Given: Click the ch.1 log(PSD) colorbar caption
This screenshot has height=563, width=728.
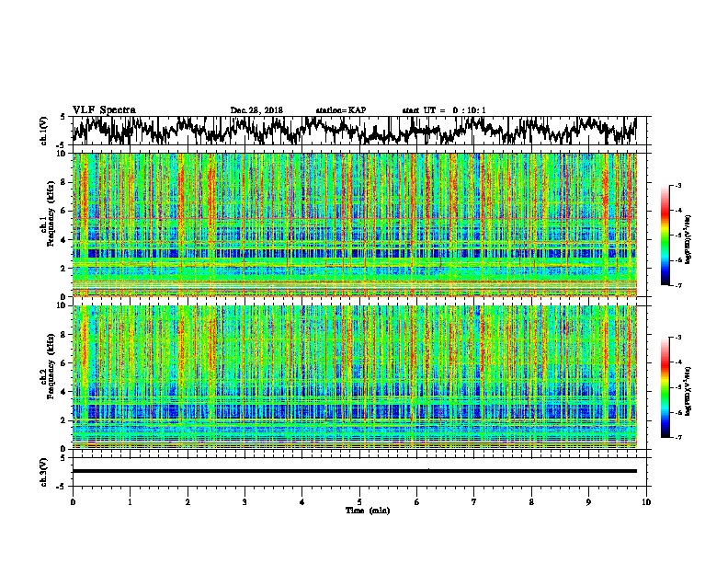Looking at the screenshot, I should [688, 240].
